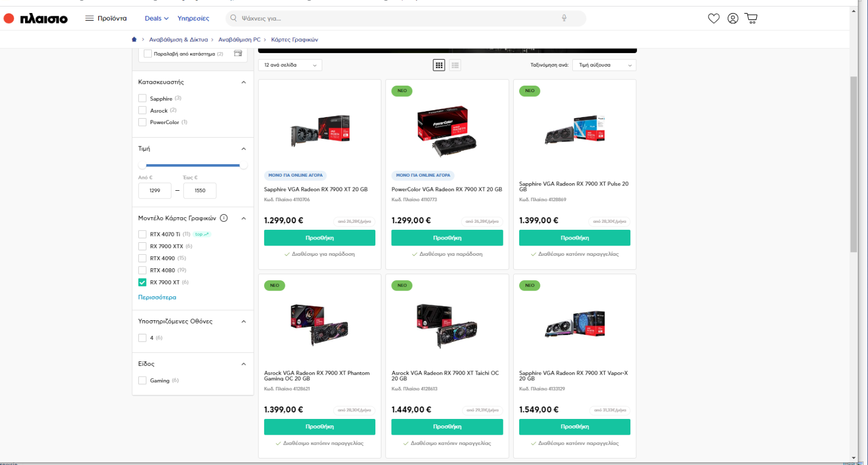Go to the home breadcrumb icon

point(134,40)
